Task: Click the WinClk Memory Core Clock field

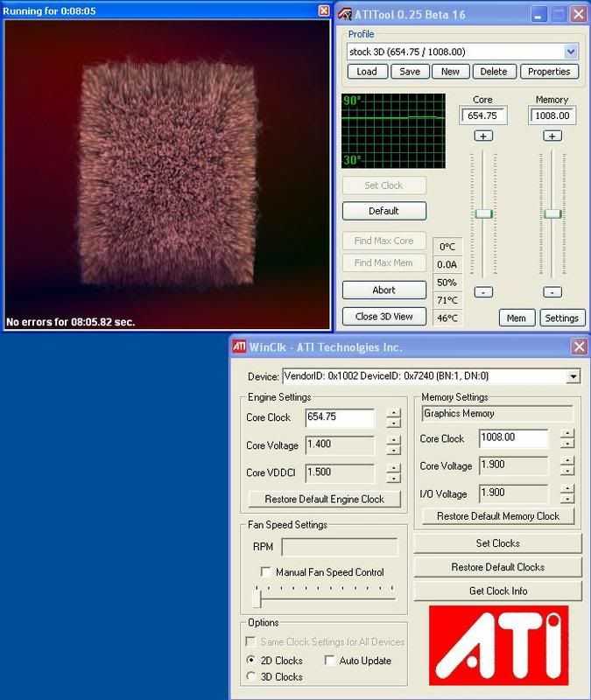Action: pyautogui.click(x=514, y=438)
